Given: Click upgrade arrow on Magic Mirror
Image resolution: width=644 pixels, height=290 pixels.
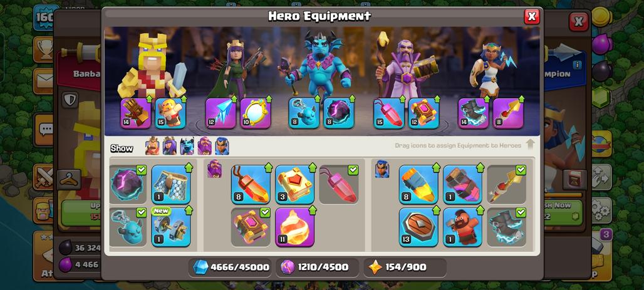Looking at the screenshot, I should tap(269, 99).
